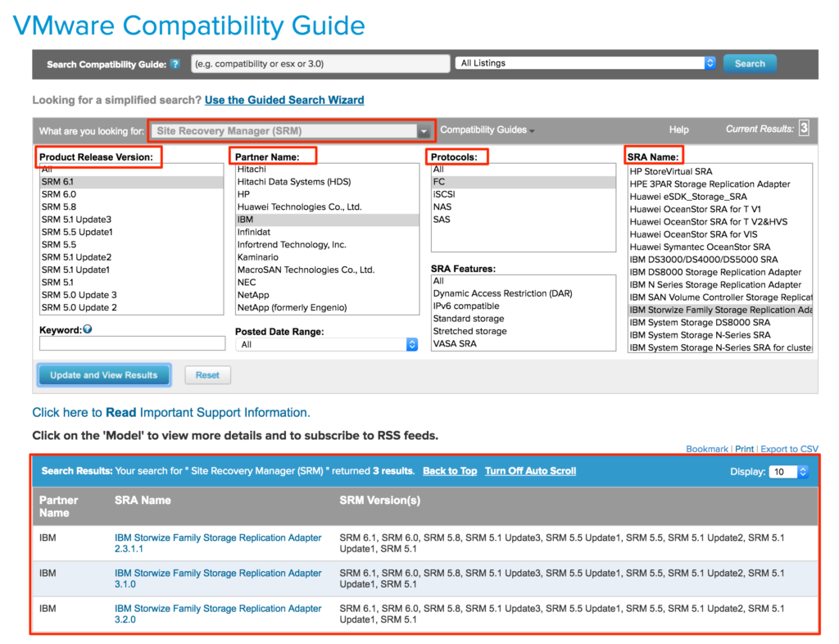Click the Export to CSV link

tap(789, 449)
